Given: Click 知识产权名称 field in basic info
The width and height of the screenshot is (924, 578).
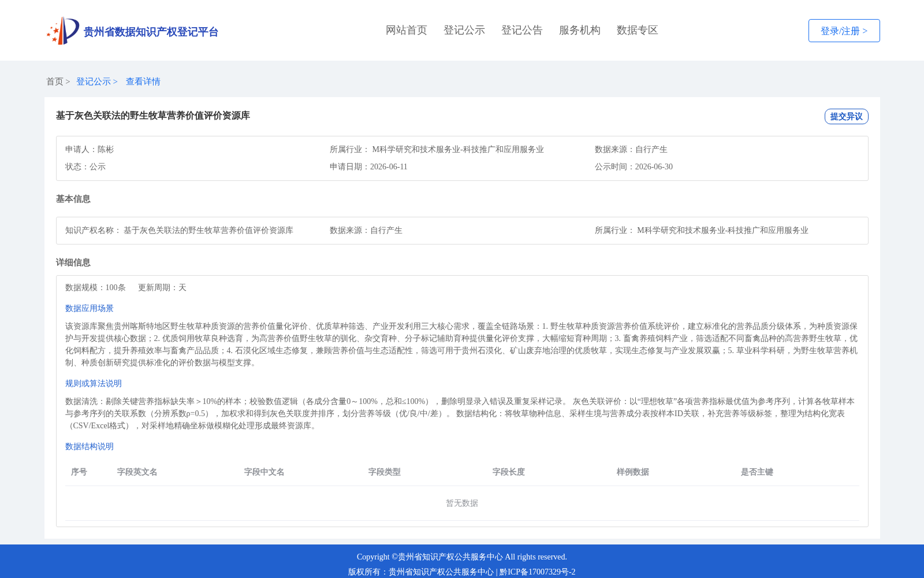Looking at the screenshot, I should pyautogui.click(x=179, y=230).
